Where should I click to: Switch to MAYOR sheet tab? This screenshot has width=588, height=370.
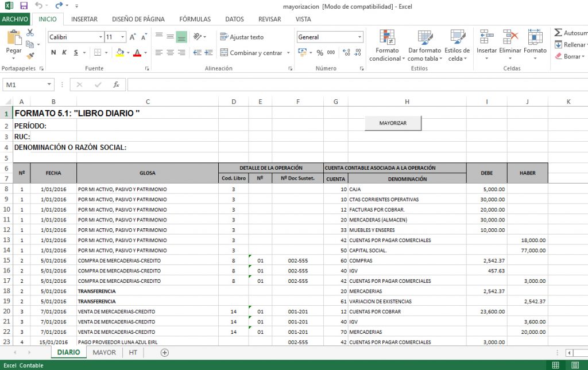coord(105,352)
